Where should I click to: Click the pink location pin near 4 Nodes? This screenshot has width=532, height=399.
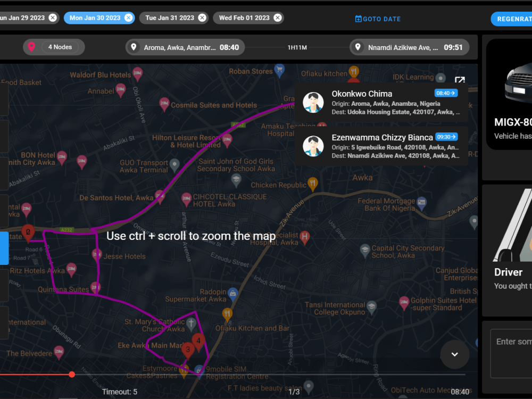(31, 47)
